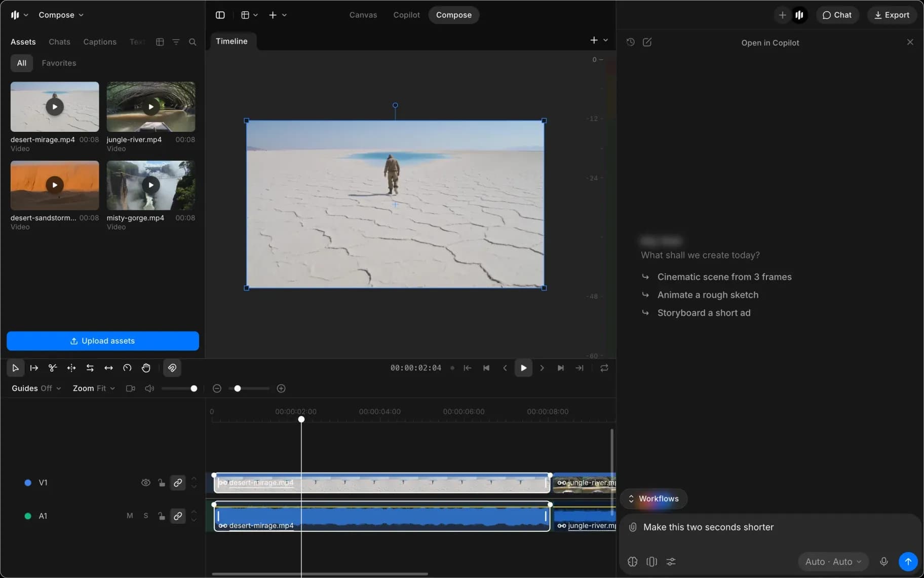
Task: Choose the track select forward tool
Action: pyautogui.click(x=34, y=368)
